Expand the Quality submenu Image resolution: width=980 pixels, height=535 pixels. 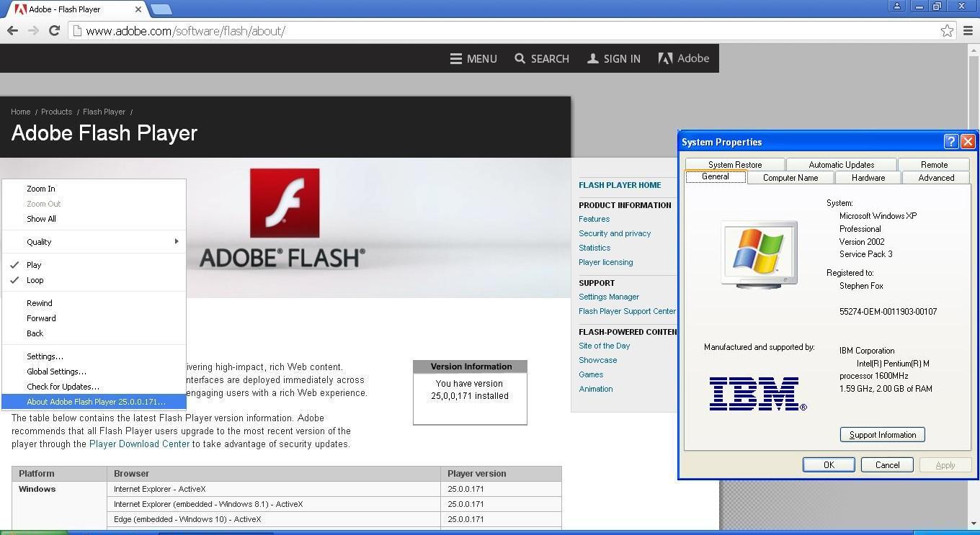click(94, 242)
